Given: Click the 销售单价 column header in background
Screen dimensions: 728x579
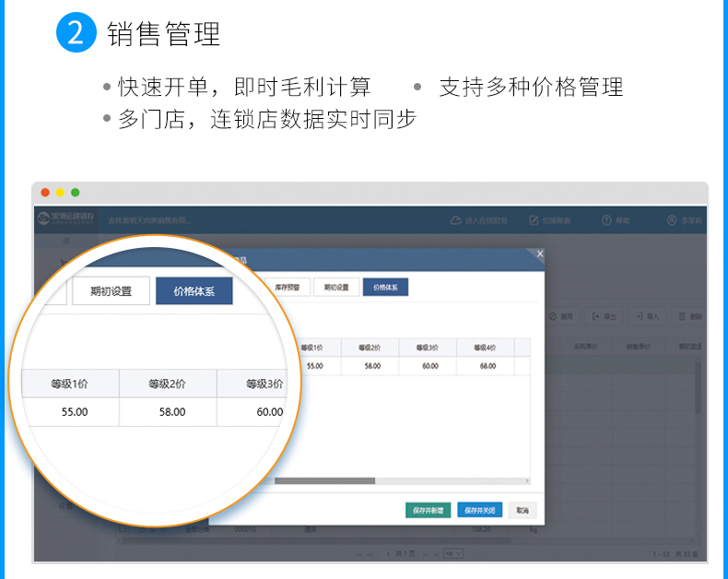Looking at the screenshot, I should coord(638,346).
